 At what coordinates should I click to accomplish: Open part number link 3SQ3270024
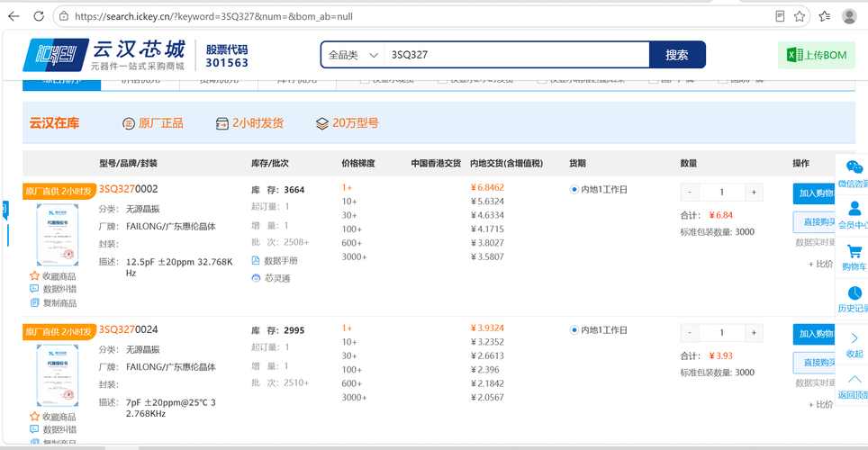[x=129, y=329]
